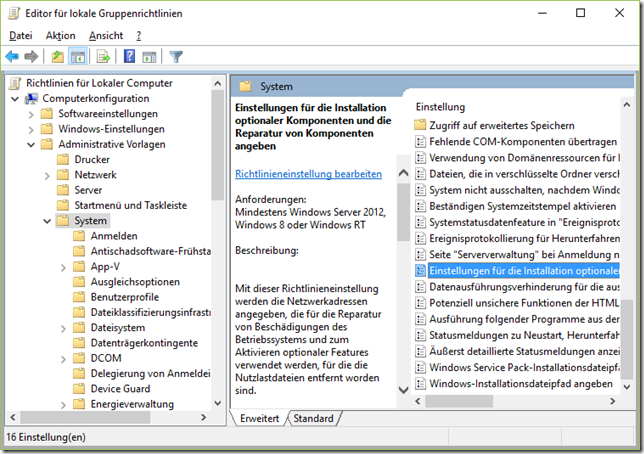This screenshot has width=644, height=454.
Task: Click the Forward arrow toolbar icon
Action: 31,56
